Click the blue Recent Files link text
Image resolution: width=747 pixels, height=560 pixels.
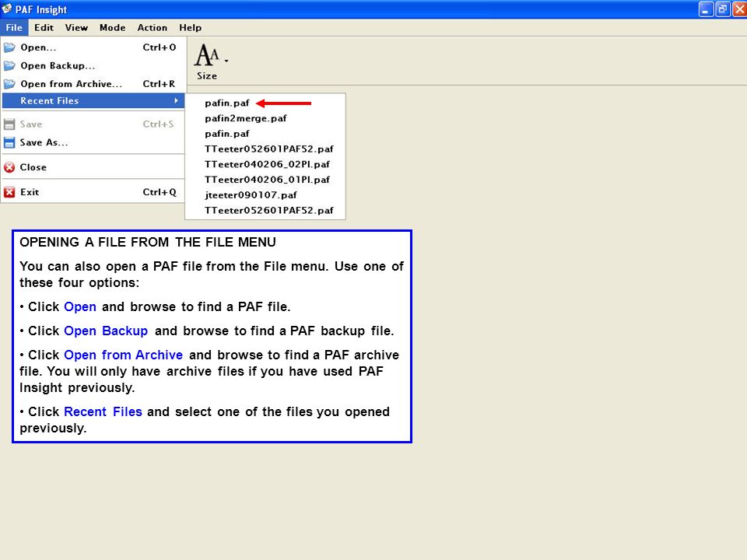click(103, 411)
